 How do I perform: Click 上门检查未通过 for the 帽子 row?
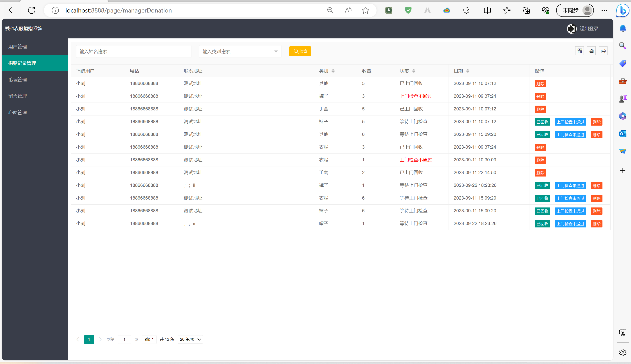click(570, 224)
